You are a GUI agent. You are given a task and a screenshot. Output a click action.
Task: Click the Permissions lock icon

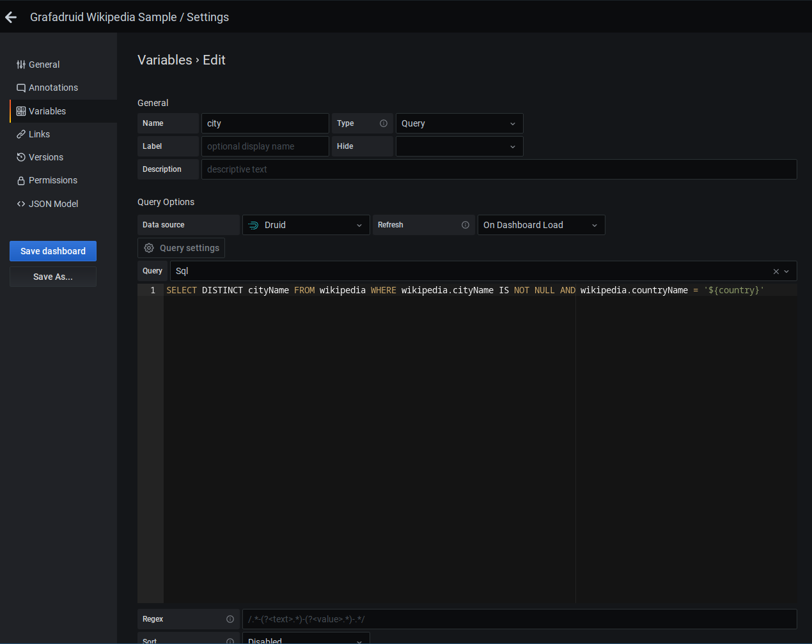tap(21, 181)
